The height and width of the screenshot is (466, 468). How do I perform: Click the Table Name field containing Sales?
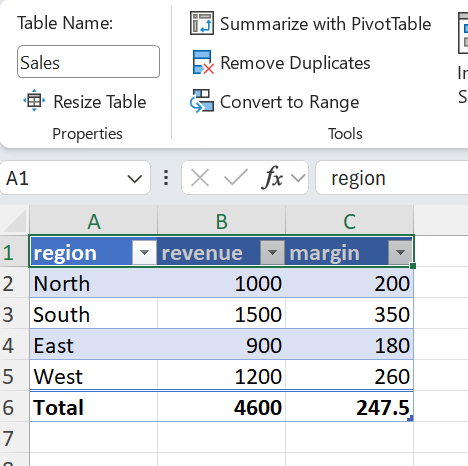pos(88,62)
